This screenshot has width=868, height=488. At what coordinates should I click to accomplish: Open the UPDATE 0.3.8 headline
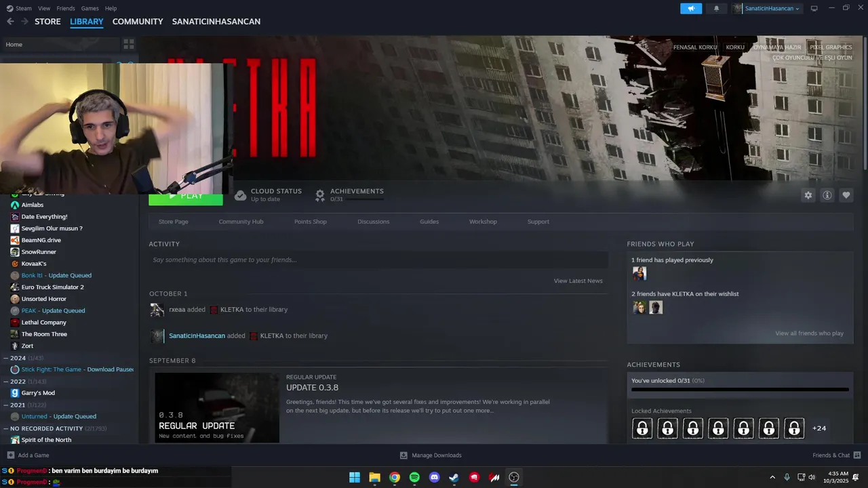(312, 388)
